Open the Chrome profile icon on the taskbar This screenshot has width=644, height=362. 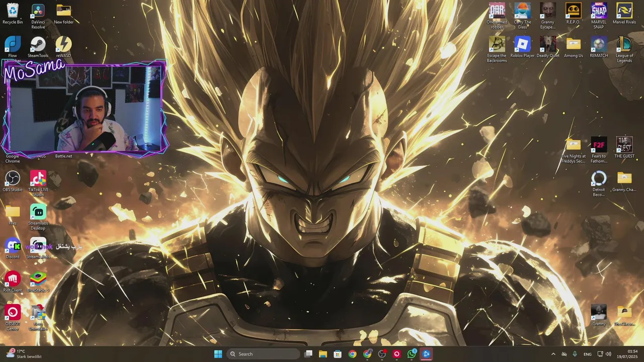tap(367, 354)
